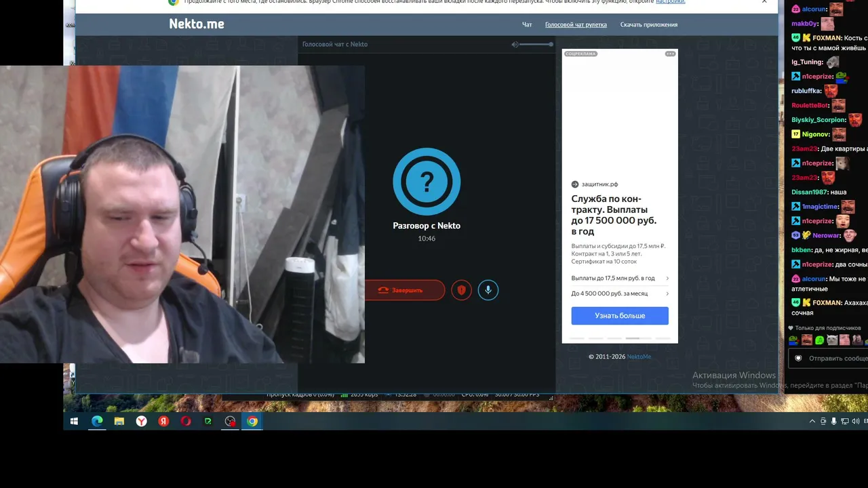Screen dimensions: 868x488
Task: Expand the До 4 500 000 руб. за месяц row
Action: [x=620, y=293]
